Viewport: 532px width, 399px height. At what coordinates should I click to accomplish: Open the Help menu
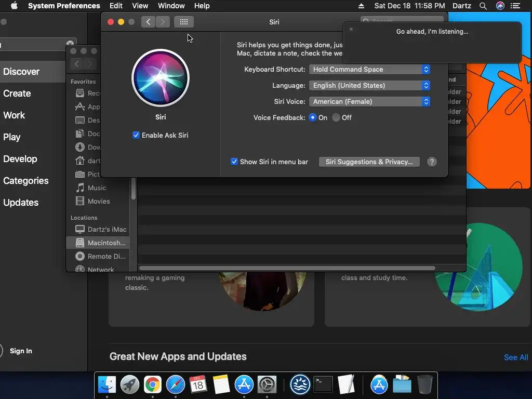tap(202, 6)
